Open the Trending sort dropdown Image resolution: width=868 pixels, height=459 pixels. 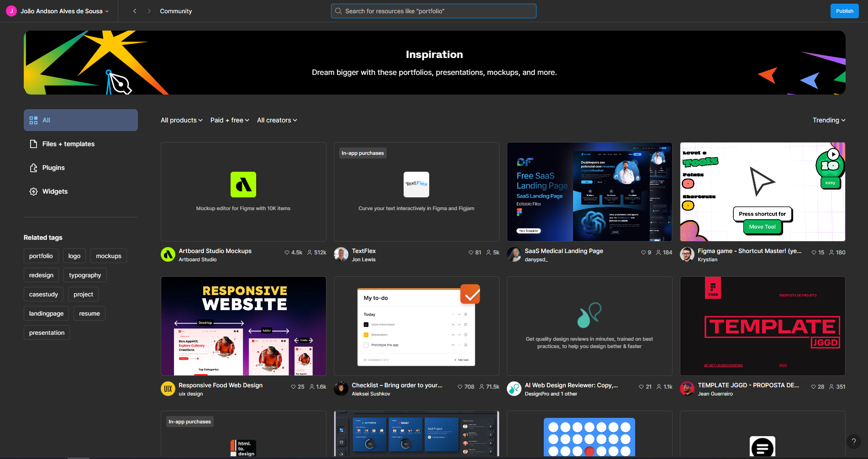829,120
